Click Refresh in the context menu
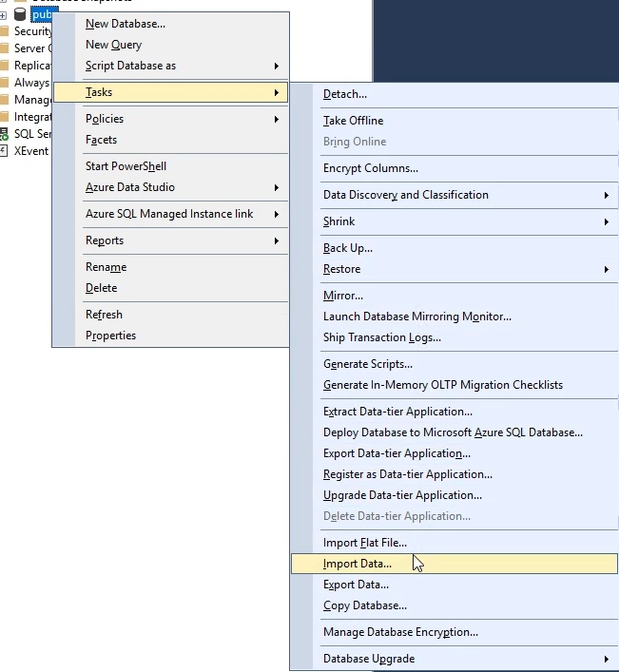This screenshot has width=619, height=672. [104, 315]
